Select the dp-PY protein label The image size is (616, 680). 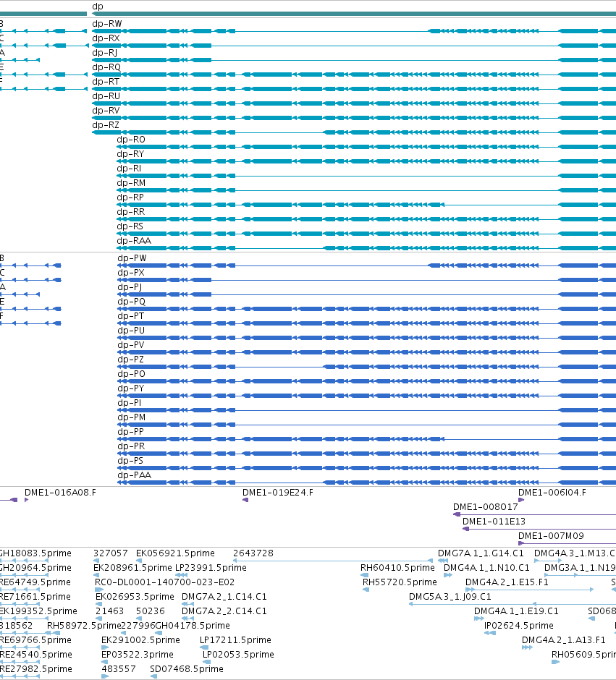point(130,388)
